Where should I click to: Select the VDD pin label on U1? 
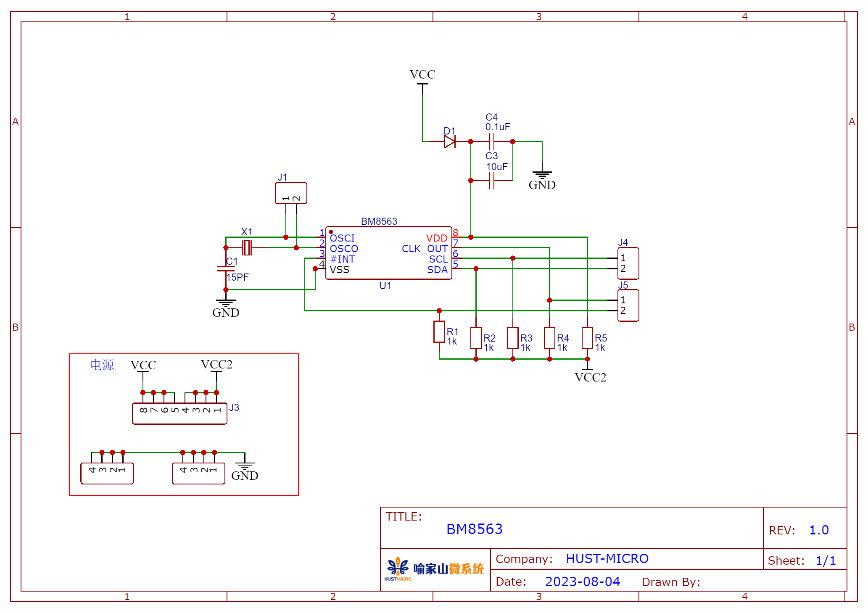click(437, 238)
